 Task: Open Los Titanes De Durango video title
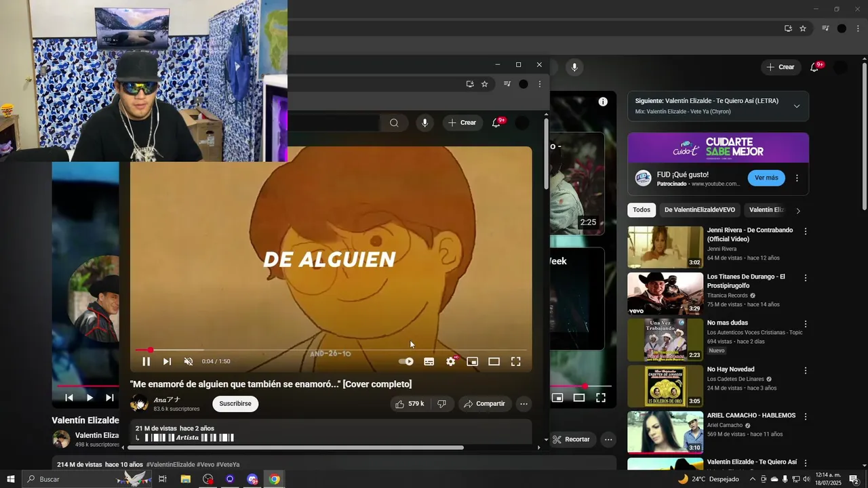(746, 281)
